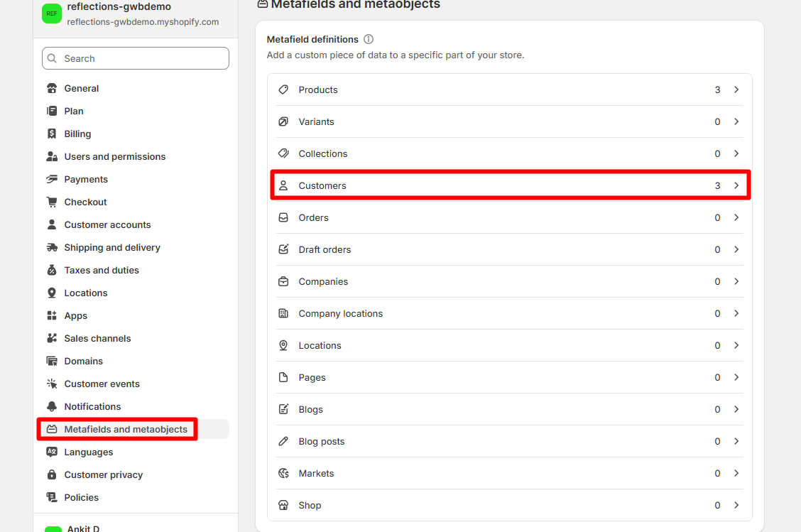The width and height of the screenshot is (801, 532).
Task: Open Orders metafield definitions
Action: click(313, 217)
